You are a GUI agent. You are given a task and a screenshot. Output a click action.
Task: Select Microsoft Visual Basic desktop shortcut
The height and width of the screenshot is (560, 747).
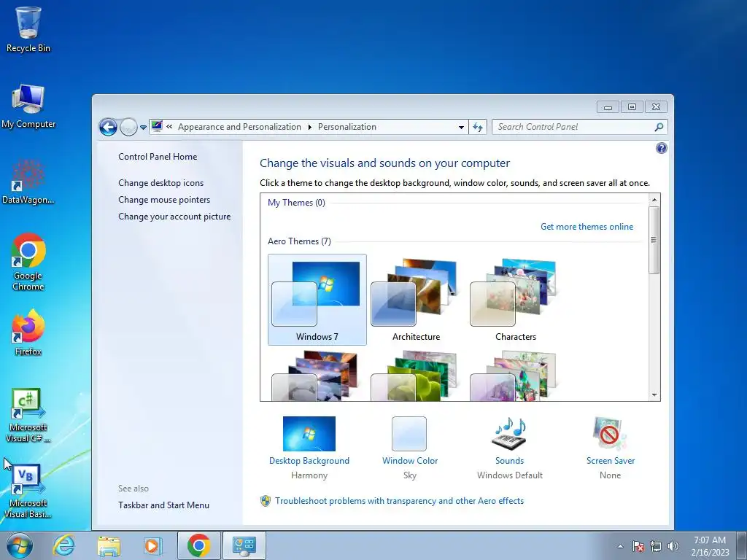pos(28,491)
